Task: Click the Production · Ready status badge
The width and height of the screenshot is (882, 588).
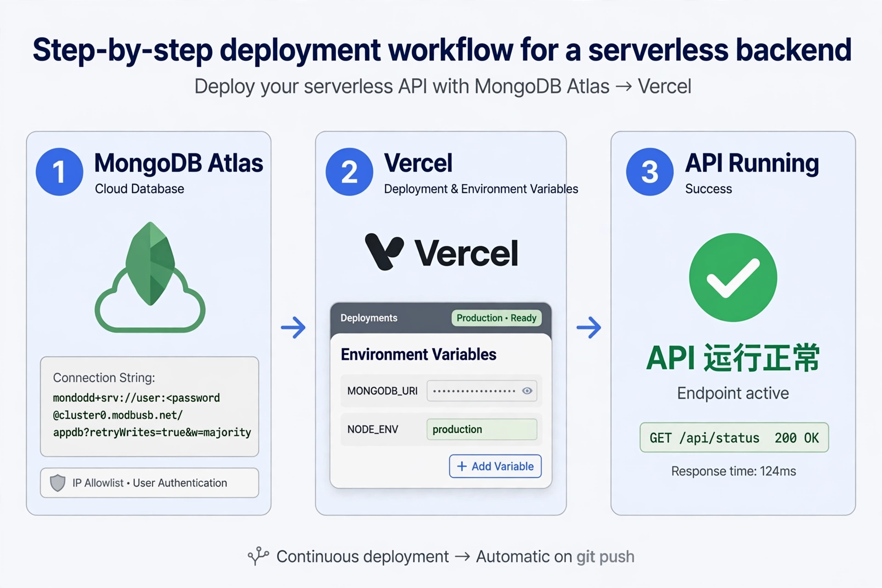Action: click(x=497, y=318)
